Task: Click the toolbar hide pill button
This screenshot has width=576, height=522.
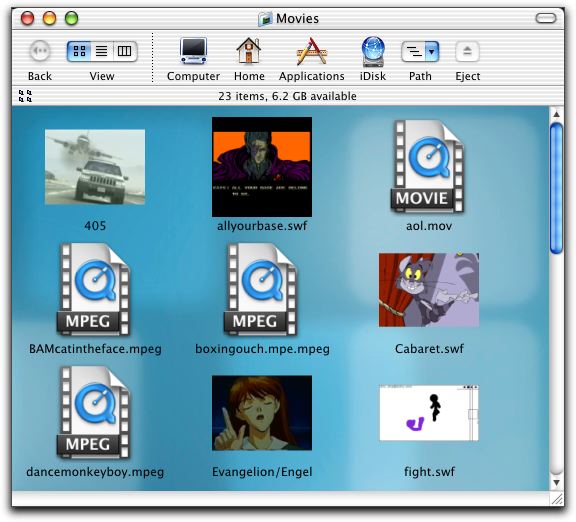Action: [x=546, y=18]
